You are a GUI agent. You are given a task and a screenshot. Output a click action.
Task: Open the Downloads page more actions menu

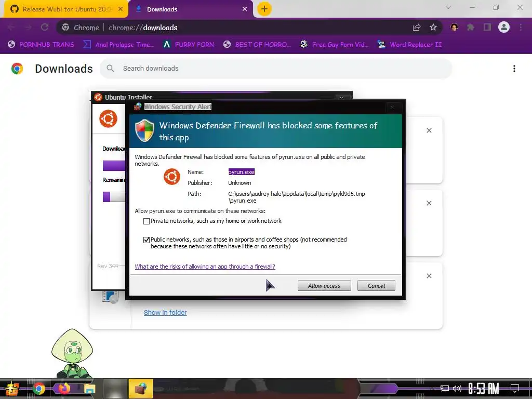coord(514,69)
